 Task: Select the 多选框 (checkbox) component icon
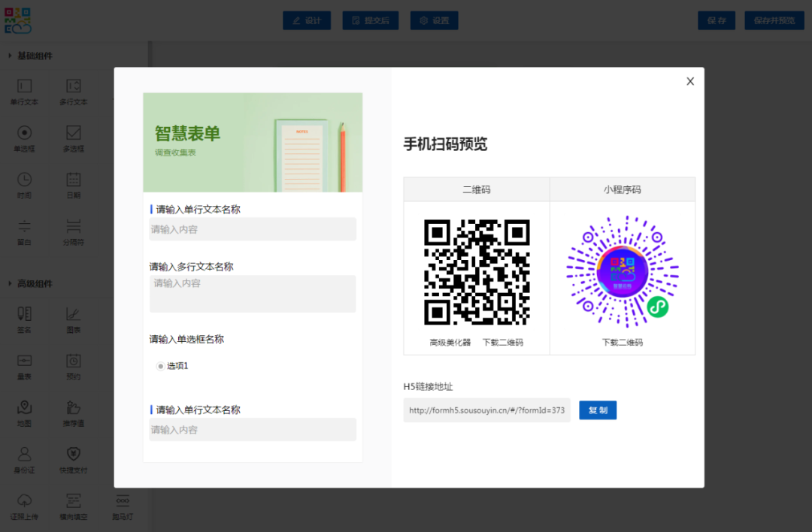[73, 137]
